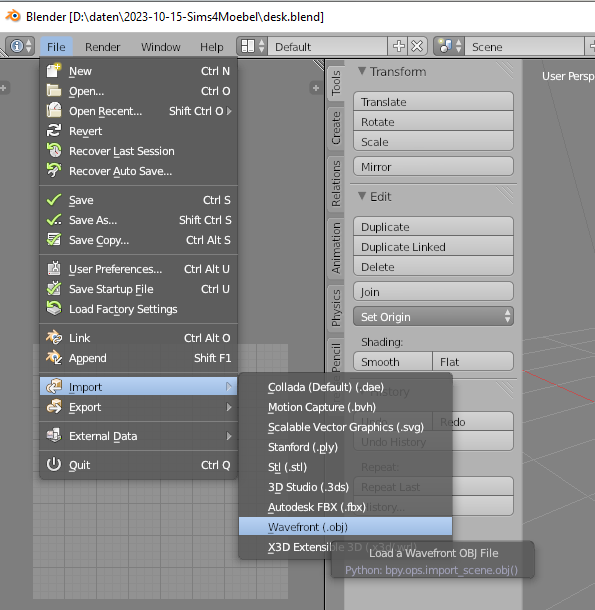Viewport: 595px width, 610px height.
Task: Click the Scale button
Action: [x=433, y=142]
